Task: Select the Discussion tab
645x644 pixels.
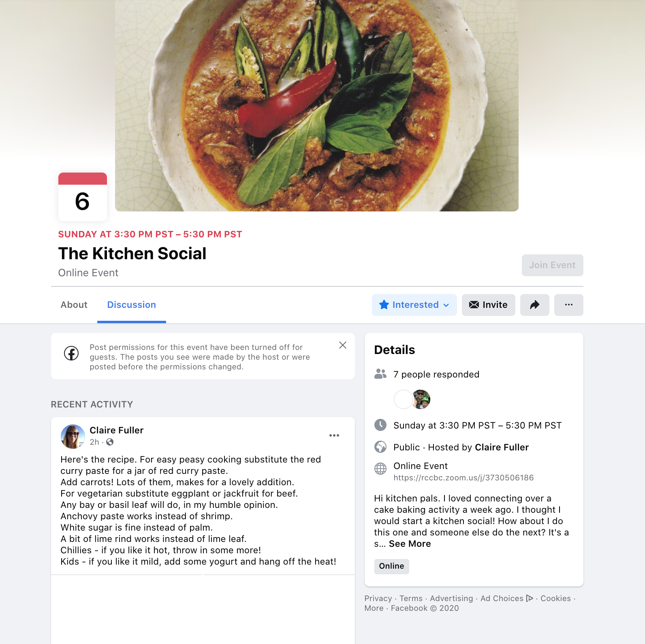Action: (x=132, y=305)
